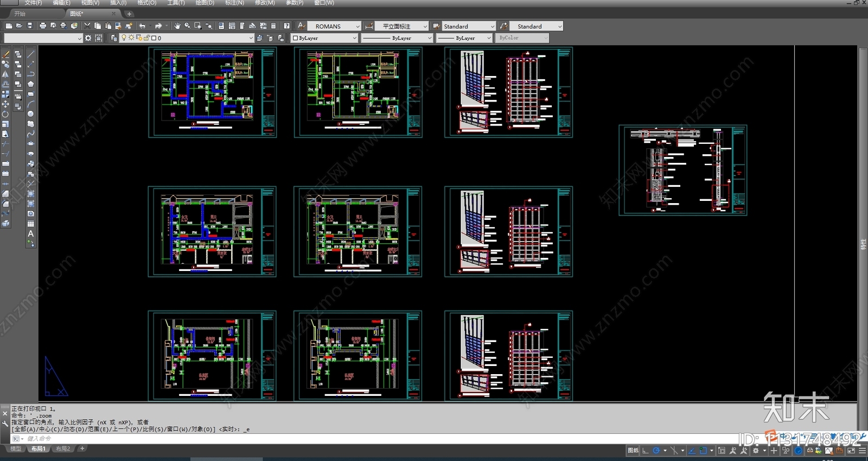
Task: Open the 平立面标注 dimension style dropdown
Action: (401, 26)
